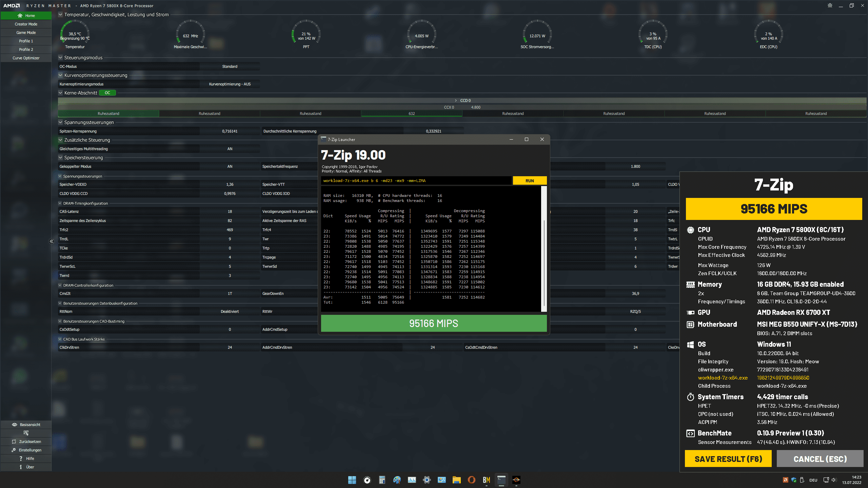868x488 pixels.
Task: Collapse the CAD Bus Laufwerk Stärke section
Action: click(60, 339)
